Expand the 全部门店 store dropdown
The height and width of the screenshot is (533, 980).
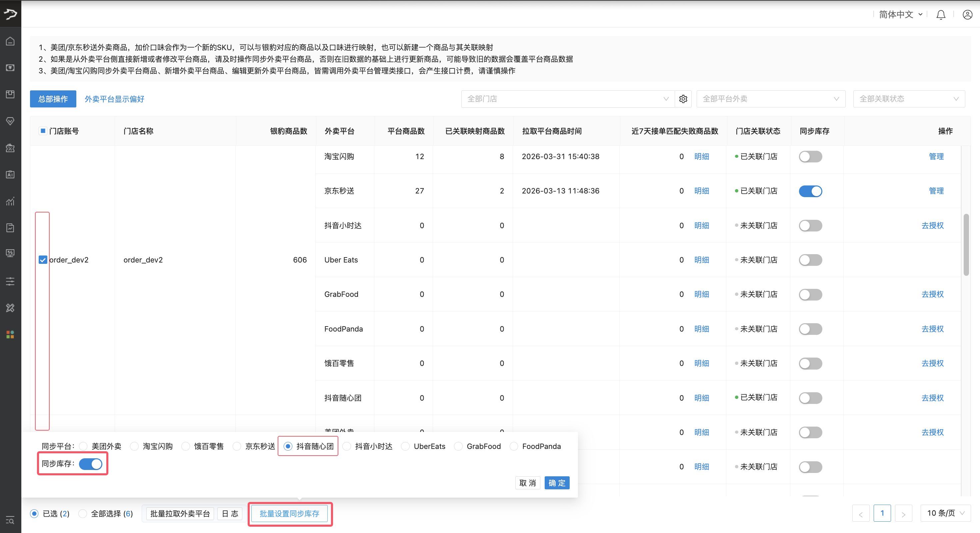[568, 99]
